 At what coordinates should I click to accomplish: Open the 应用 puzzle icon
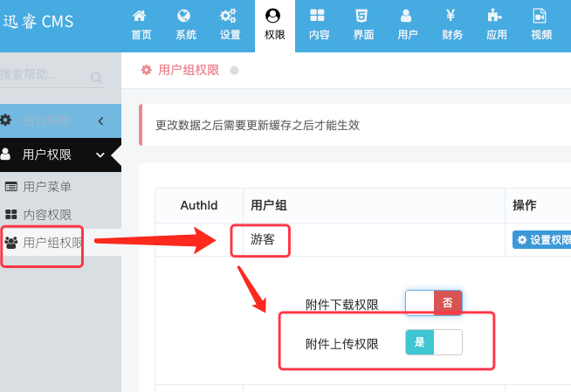point(494,16)
